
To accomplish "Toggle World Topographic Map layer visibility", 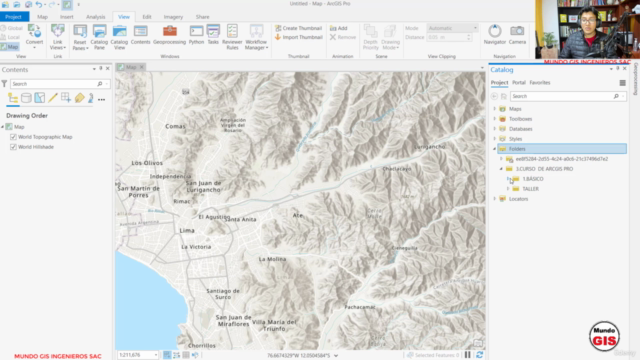I will (x=13, y=137).
